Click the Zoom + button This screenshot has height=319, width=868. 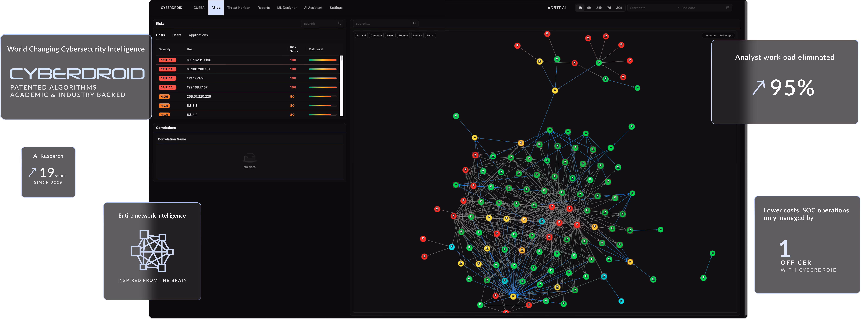(403, 35)
